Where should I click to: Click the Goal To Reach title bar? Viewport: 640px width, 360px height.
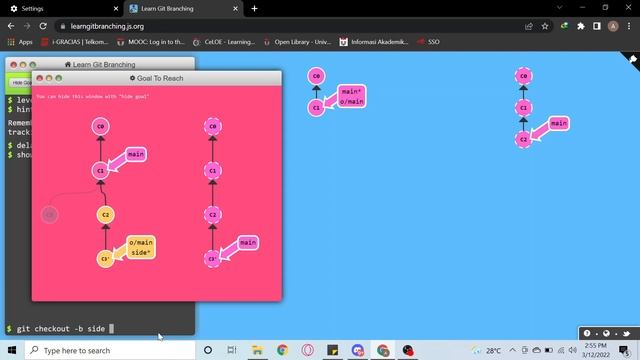coord(157,78)
